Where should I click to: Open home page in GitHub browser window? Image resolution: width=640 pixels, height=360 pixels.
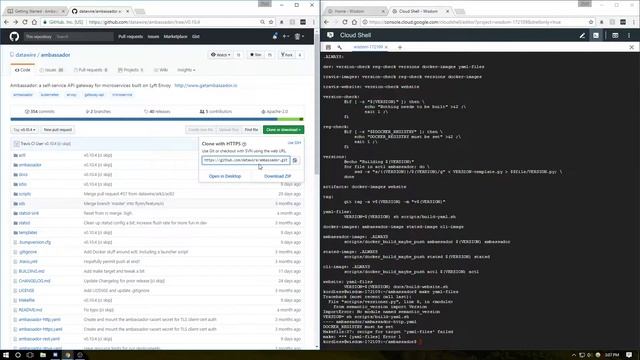pyautogui.click(x=34, y=22)
